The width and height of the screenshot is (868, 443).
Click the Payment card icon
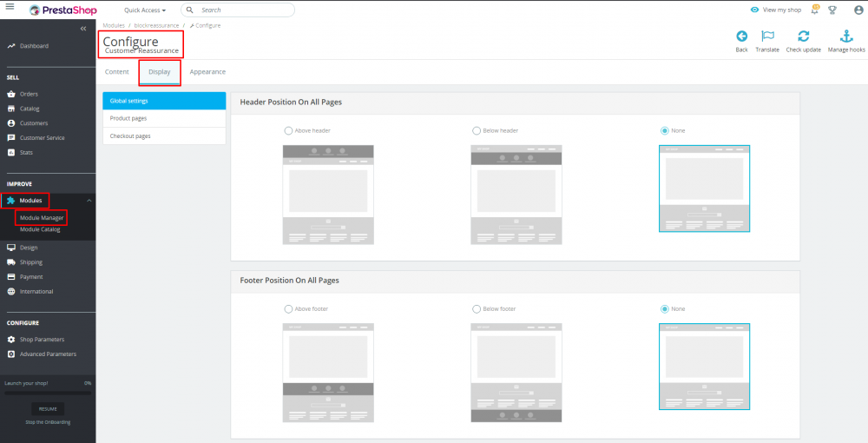pos(11,277)
